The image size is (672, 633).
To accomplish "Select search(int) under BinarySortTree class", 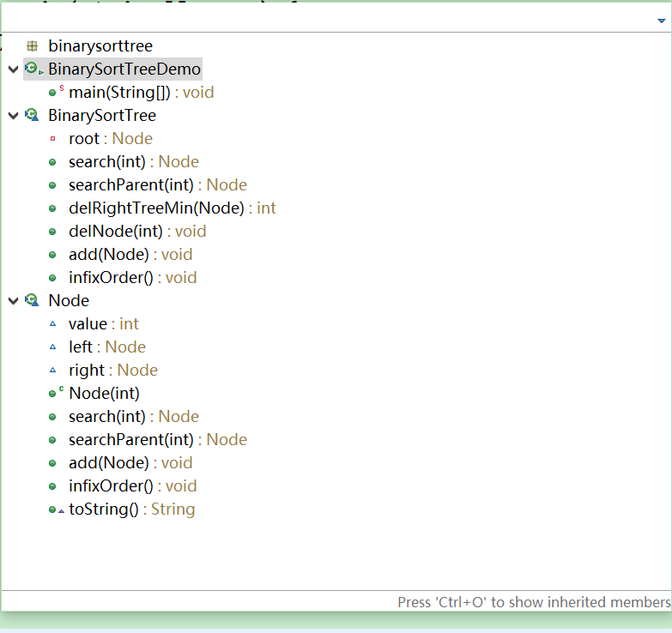I will [134, 162].
